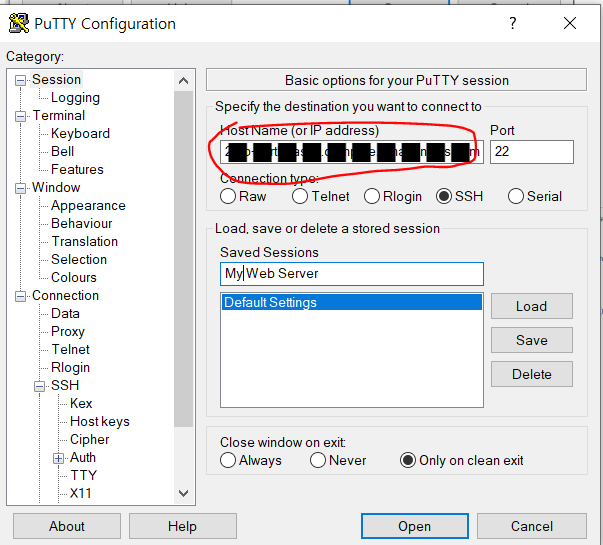Collapse the SSH tree node

pyautogui.click(x=39, y=386)
